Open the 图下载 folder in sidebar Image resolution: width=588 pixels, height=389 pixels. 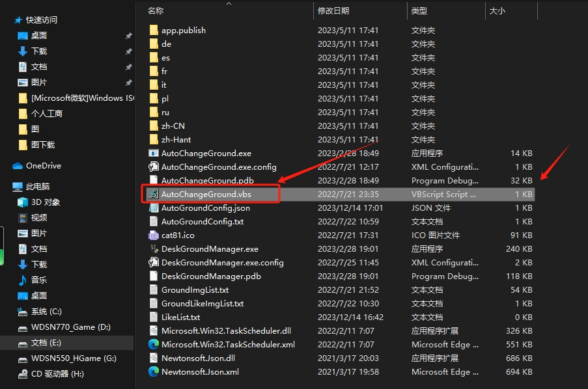[43, 144]
